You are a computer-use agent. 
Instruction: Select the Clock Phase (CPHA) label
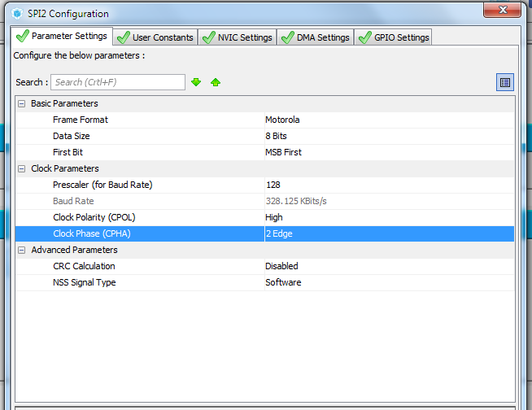pyautogui.click(x=92, y=233)
